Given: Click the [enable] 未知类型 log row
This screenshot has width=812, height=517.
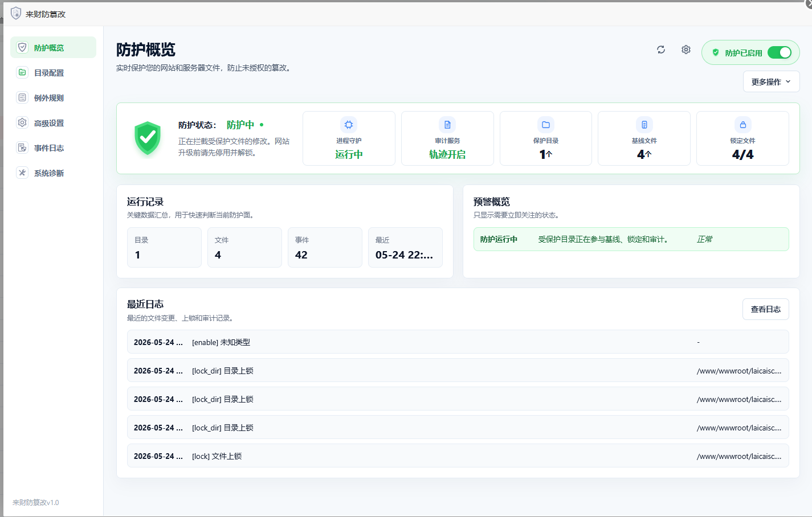Looking at the screenshot, I should click(x=458, y=342).
